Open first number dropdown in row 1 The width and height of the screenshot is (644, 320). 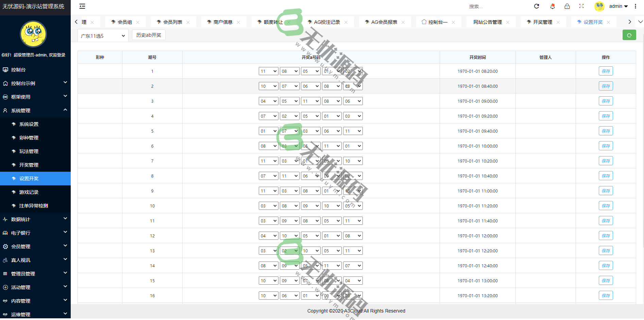tap(268, 71)
